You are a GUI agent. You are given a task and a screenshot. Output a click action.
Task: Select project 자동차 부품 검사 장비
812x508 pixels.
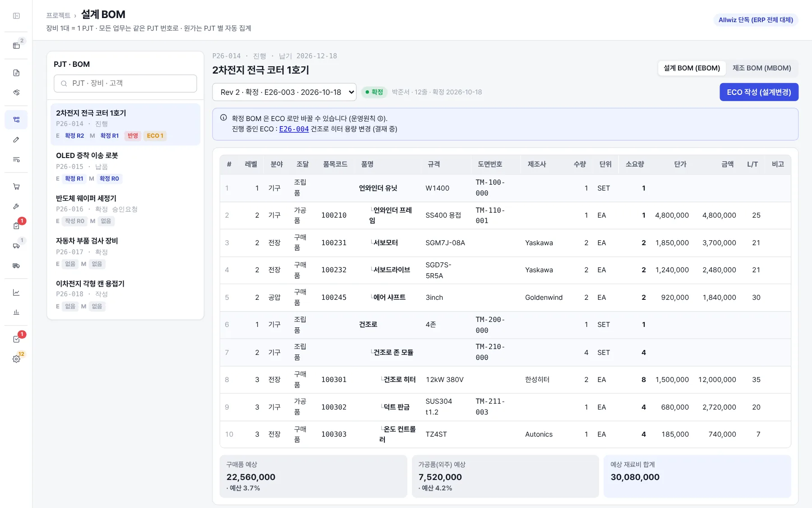(125, 252)
